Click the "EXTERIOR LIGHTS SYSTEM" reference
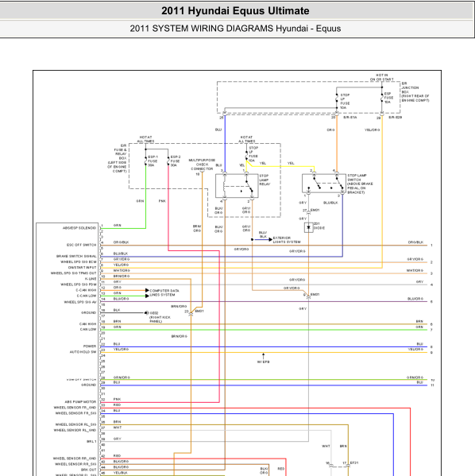This screenshot has width=475, height=476. click(287, 240)
